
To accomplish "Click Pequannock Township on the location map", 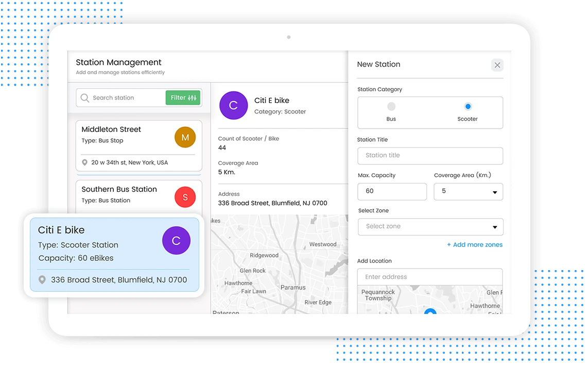I will click(x=378, y=295).
